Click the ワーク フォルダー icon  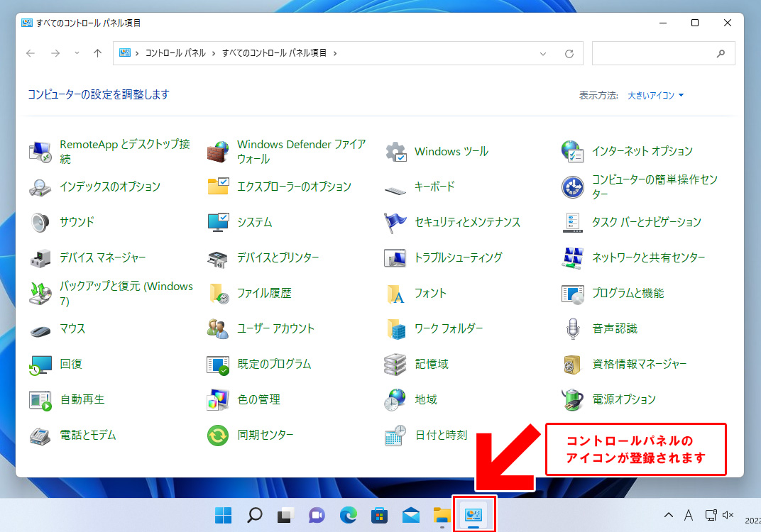(395, 329)
